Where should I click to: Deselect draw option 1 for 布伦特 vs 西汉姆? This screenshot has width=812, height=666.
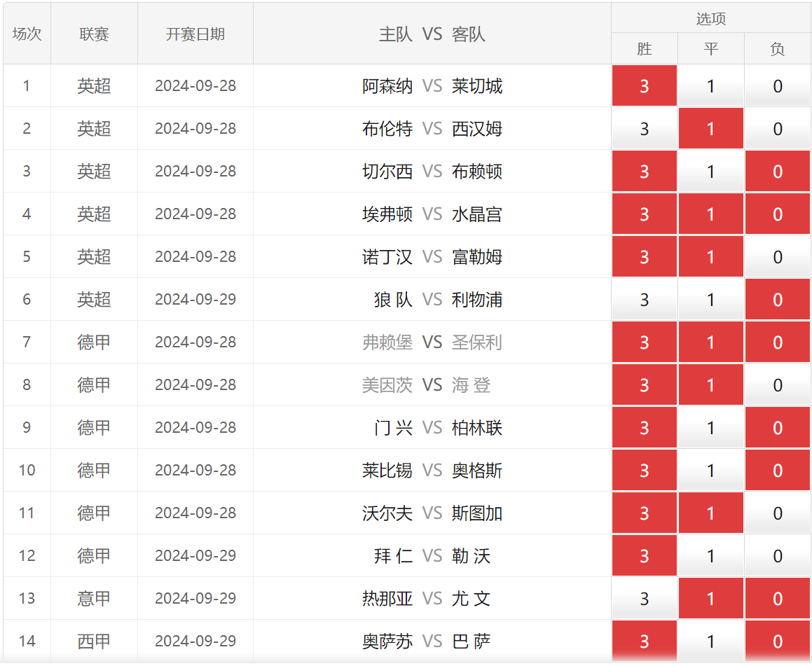[710, 129]
